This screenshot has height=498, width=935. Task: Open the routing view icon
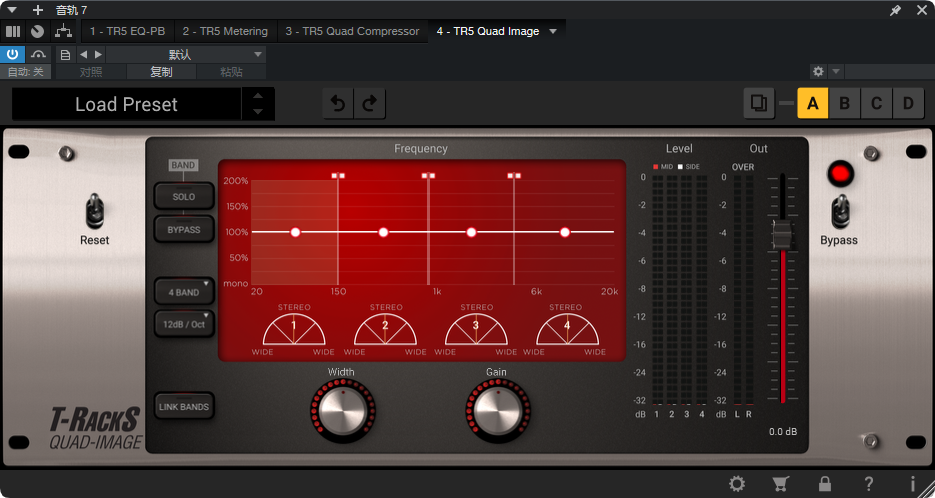point(63,31)
